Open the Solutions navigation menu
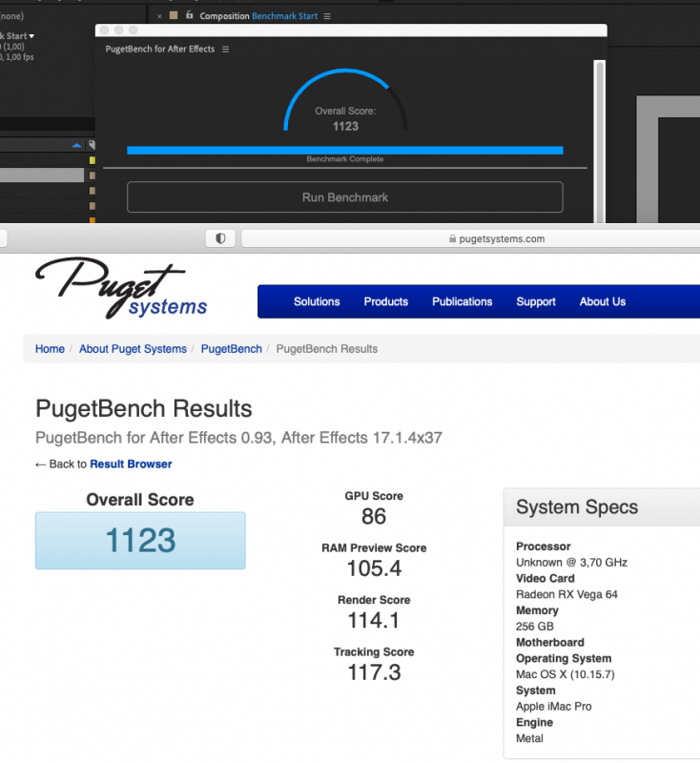The height and width of the screenshot is (763, 700). click(x=317, y=301)
